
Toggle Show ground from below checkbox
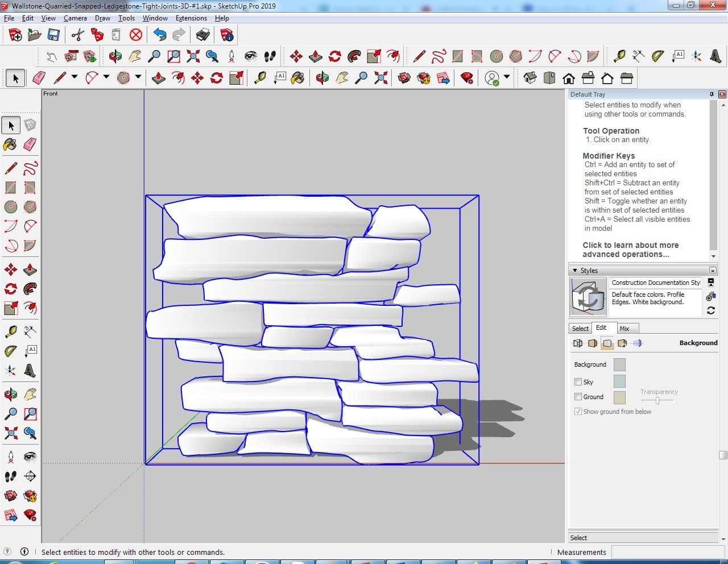click(x=578, y=412)
